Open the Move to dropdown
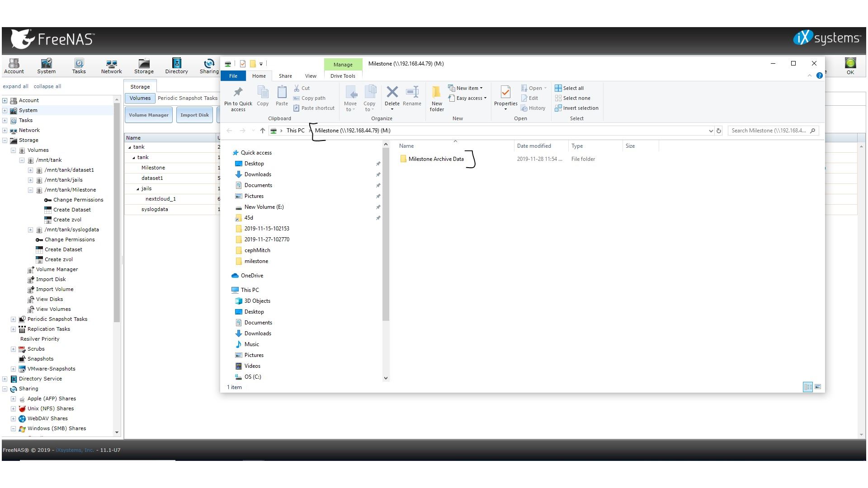 (350, 99)
